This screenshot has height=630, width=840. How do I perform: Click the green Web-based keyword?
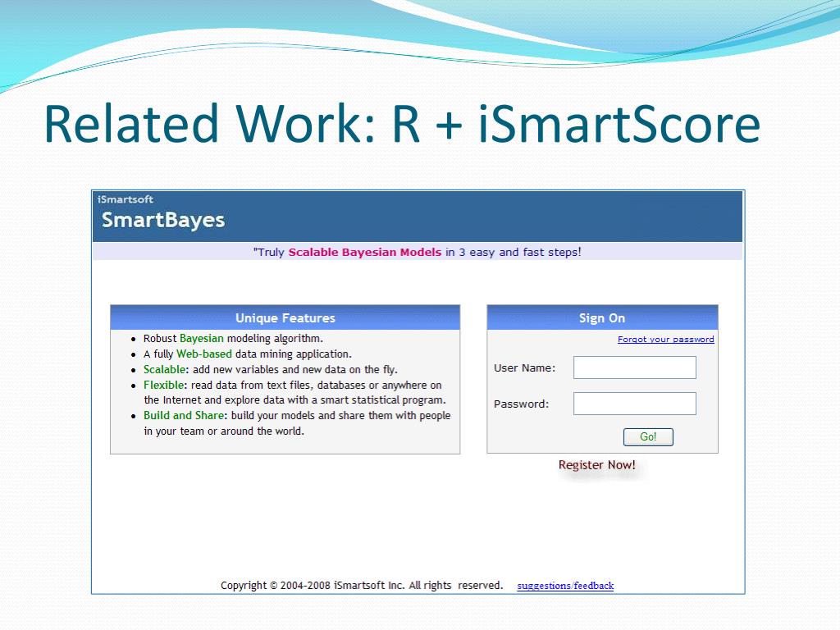tap(204, 354)
